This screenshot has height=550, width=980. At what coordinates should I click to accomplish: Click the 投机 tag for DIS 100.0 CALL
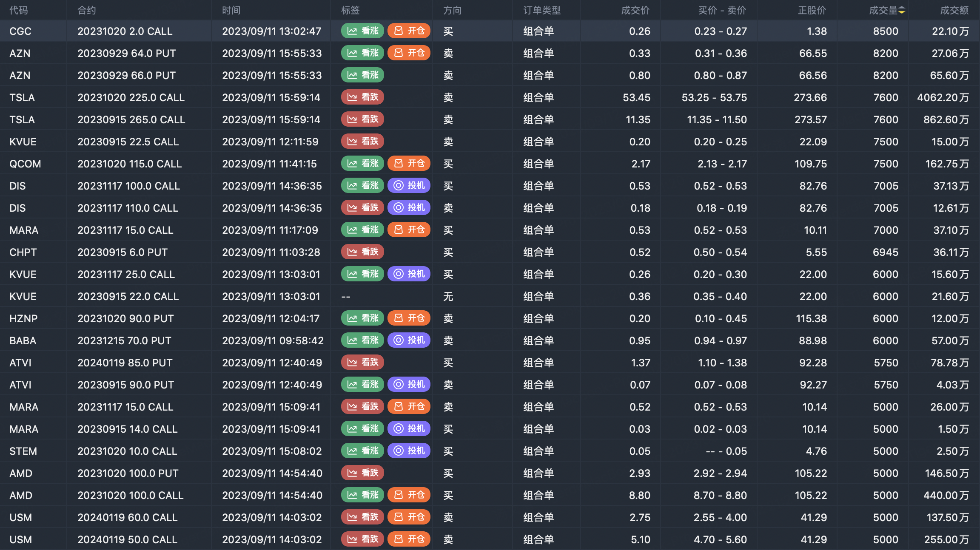pos(409,185)
